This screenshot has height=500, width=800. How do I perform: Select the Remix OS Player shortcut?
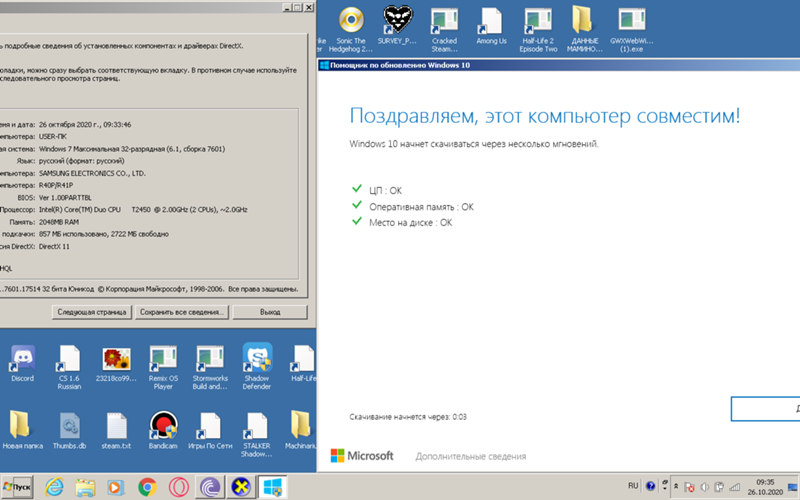163,367
